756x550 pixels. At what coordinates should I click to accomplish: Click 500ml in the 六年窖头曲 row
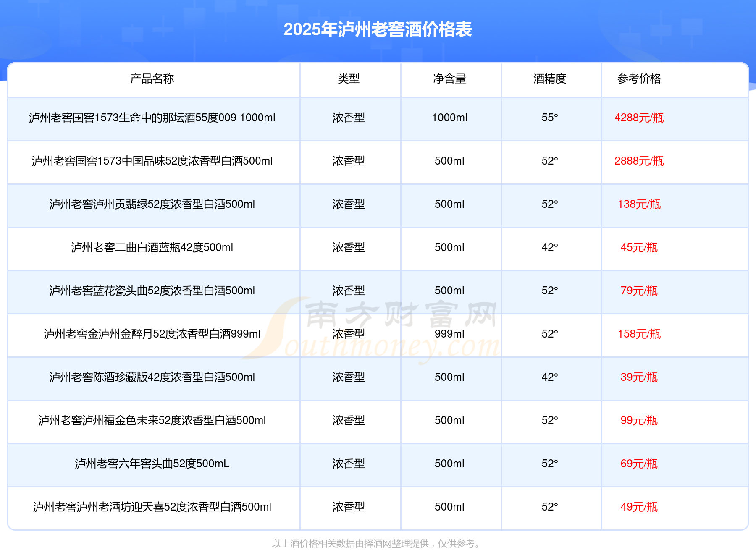tap(449, 464)
